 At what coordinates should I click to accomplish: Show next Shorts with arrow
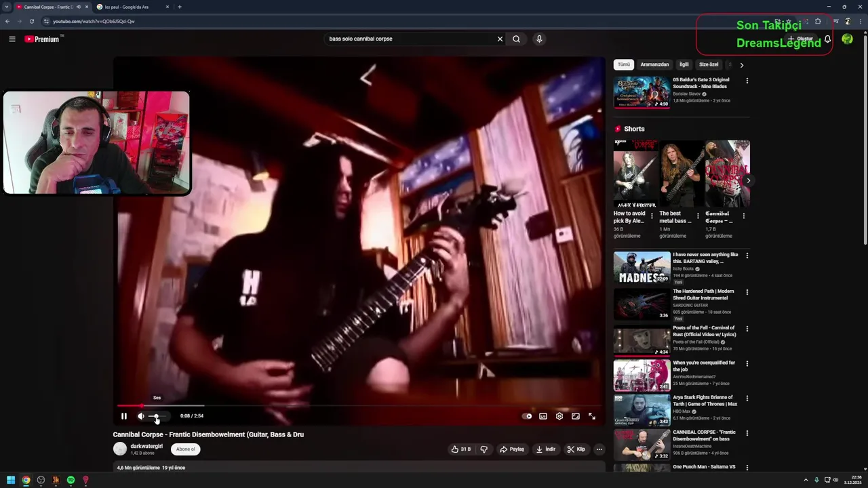click(748, 180)
